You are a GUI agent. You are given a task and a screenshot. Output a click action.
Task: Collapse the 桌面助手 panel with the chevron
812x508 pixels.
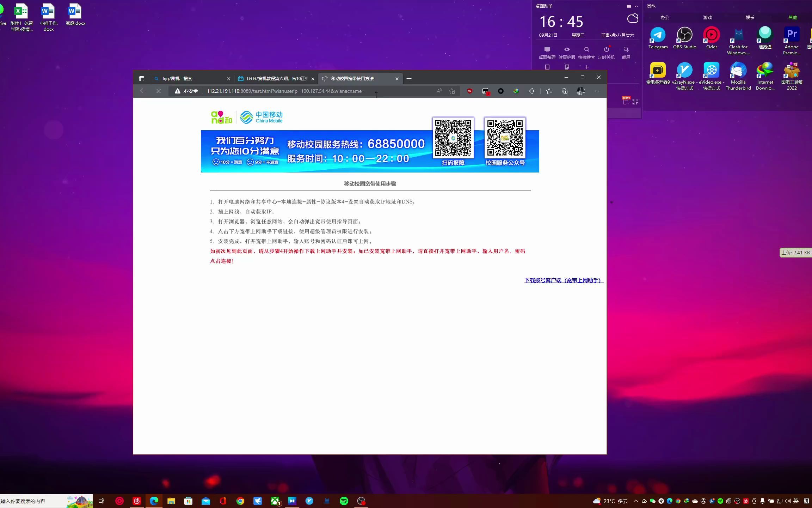click(x=636, y=6)
